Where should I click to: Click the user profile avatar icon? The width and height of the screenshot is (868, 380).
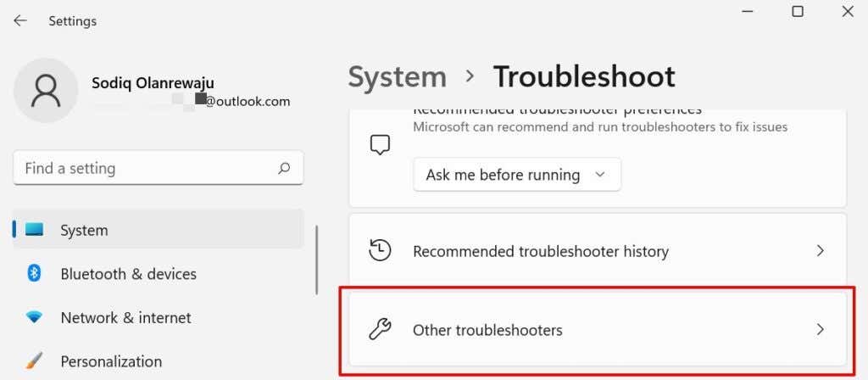click(47, 90)
